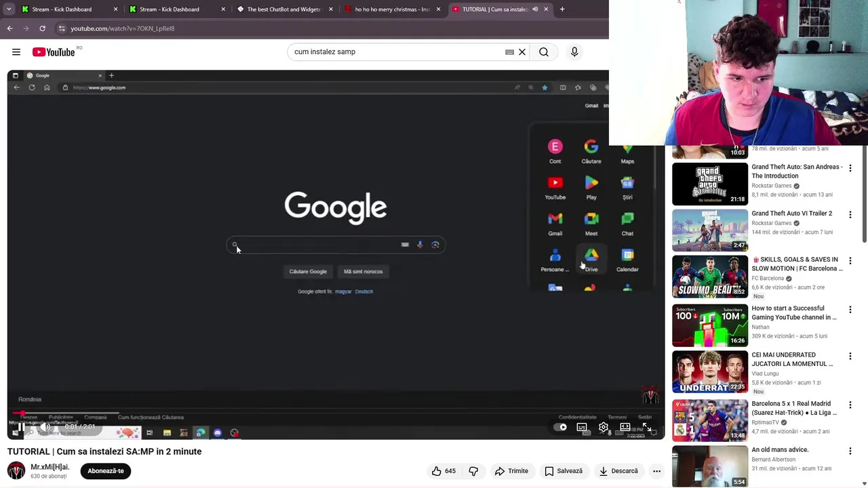Image resolution: width=868 pixels, height=488 pixels.
Task: Open a new browser tab
Action: point(562,9)
